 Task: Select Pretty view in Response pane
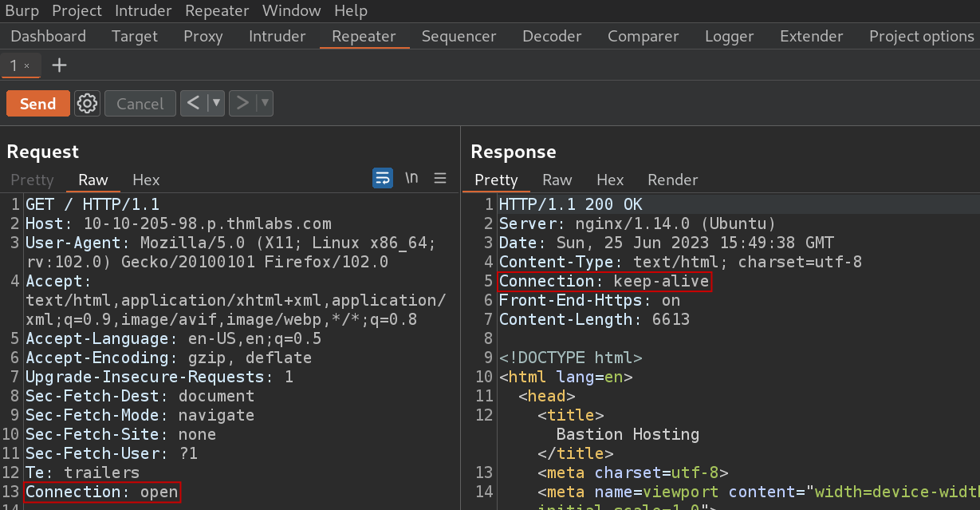pos(496,180)
